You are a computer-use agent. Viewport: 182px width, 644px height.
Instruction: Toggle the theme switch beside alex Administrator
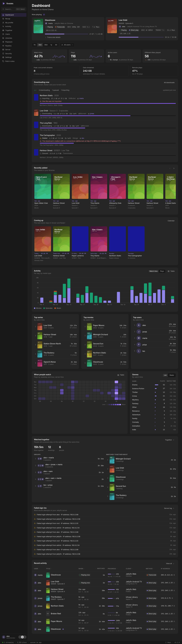coord(22,637)
